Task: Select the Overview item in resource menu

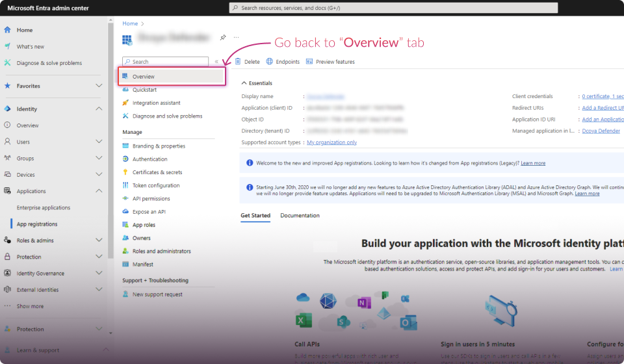Action: 143,77
